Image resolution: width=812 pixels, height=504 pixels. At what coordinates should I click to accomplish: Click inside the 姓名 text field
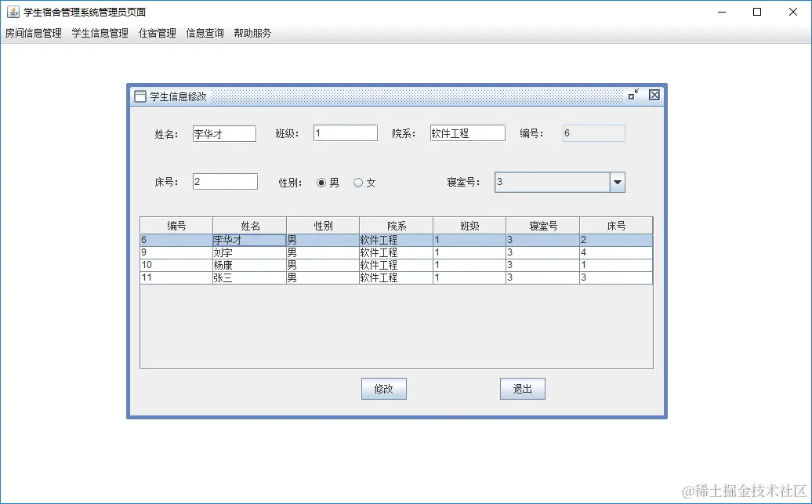click(224, 133)
